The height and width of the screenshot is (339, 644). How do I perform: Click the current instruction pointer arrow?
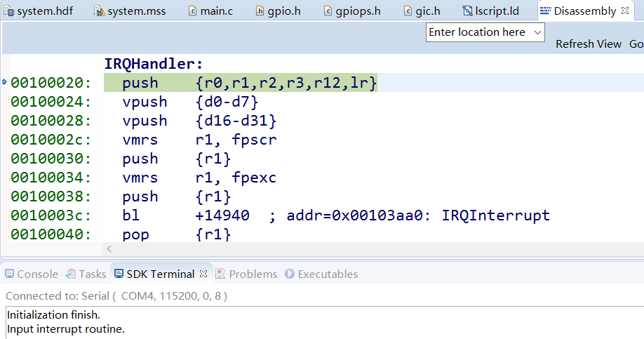point(4,82)
